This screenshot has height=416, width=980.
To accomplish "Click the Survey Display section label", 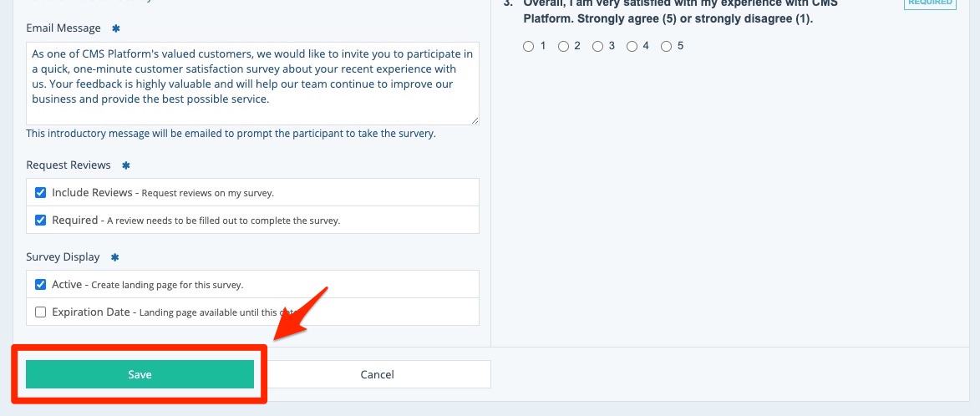I will click(x=63, y=257).
